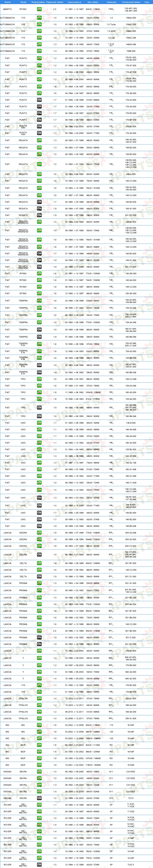Viewport: 153px width, 868px height.
Task: Click petrol icon in FIAT TIPO 100kW / 136KM row
Action: (40, 392)
